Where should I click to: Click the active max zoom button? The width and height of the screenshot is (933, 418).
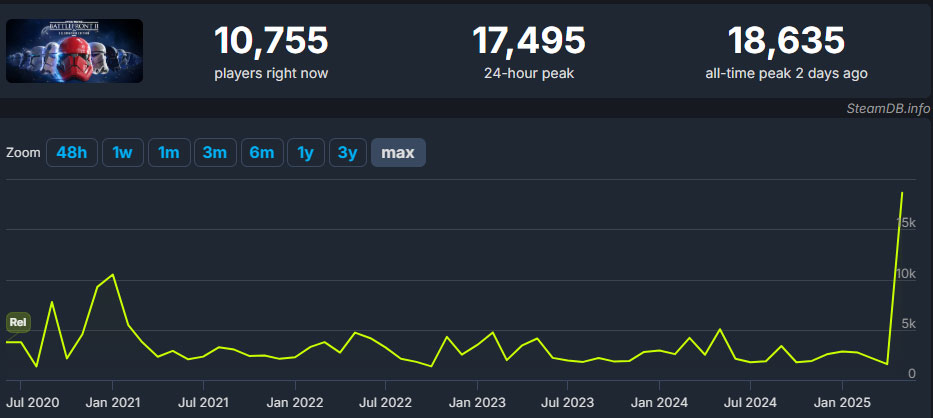[x=398, y=152]
